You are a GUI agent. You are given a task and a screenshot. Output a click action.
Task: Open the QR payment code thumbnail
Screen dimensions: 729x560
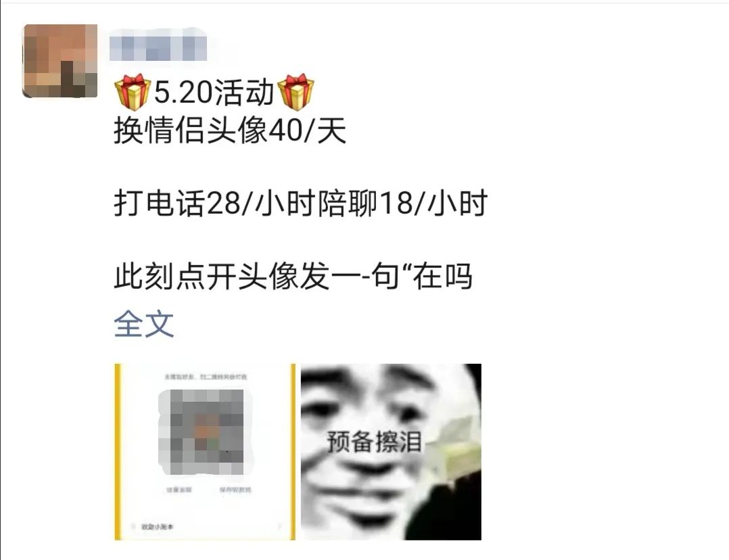pos(205,452)
